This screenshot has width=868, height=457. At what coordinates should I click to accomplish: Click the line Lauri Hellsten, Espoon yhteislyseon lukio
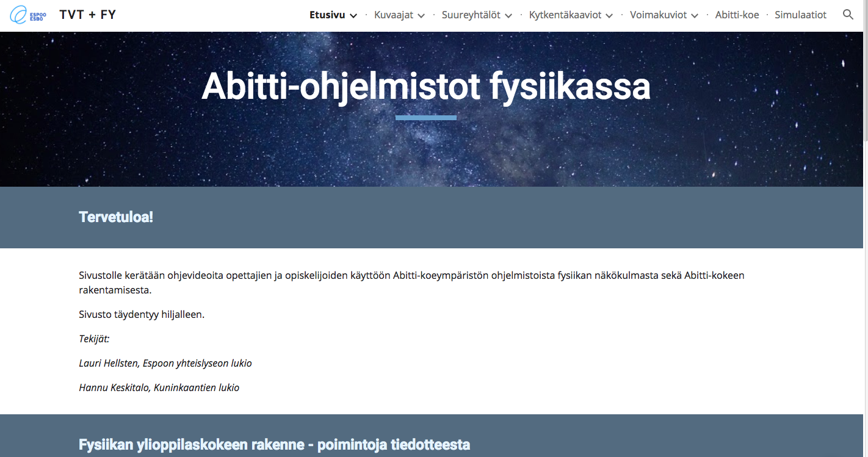(x=165, y=364)
